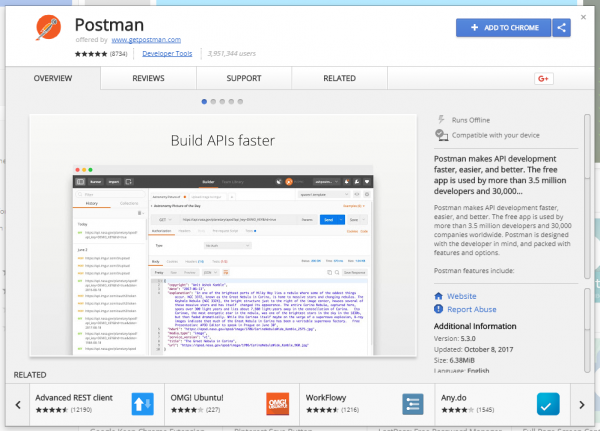
Task: Click the Website home icon
Action: (x=440, y=297)
